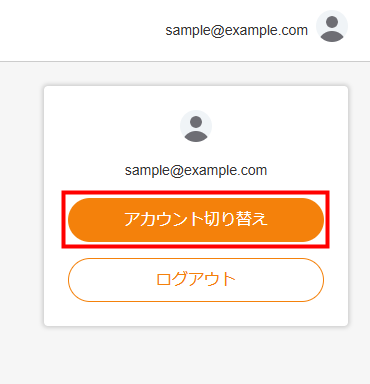Click the sample@example.com text inside the card

click(196, 171)
